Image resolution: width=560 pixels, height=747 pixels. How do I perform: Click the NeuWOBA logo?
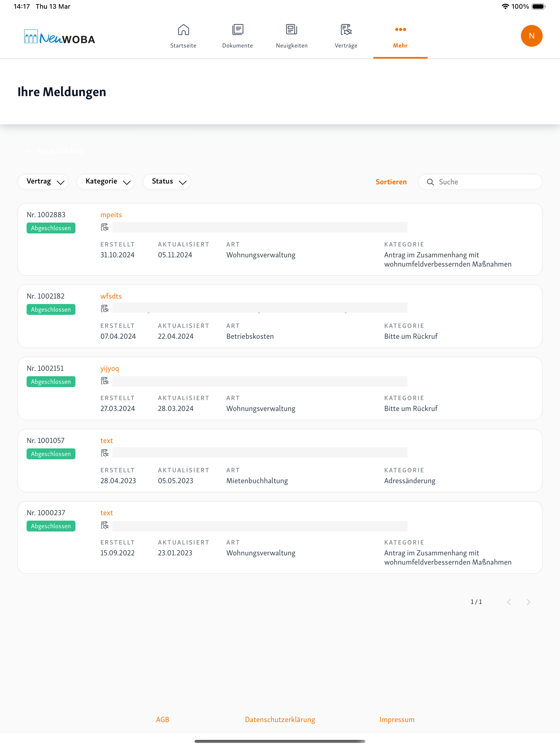click(x=60, y=37)
